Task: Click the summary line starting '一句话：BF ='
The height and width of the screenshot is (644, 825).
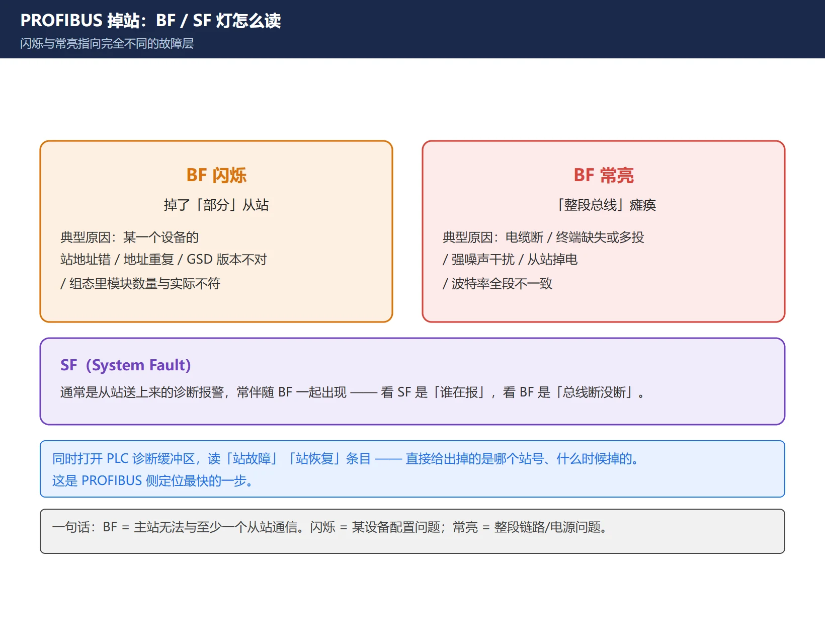Action: point(329,527)
